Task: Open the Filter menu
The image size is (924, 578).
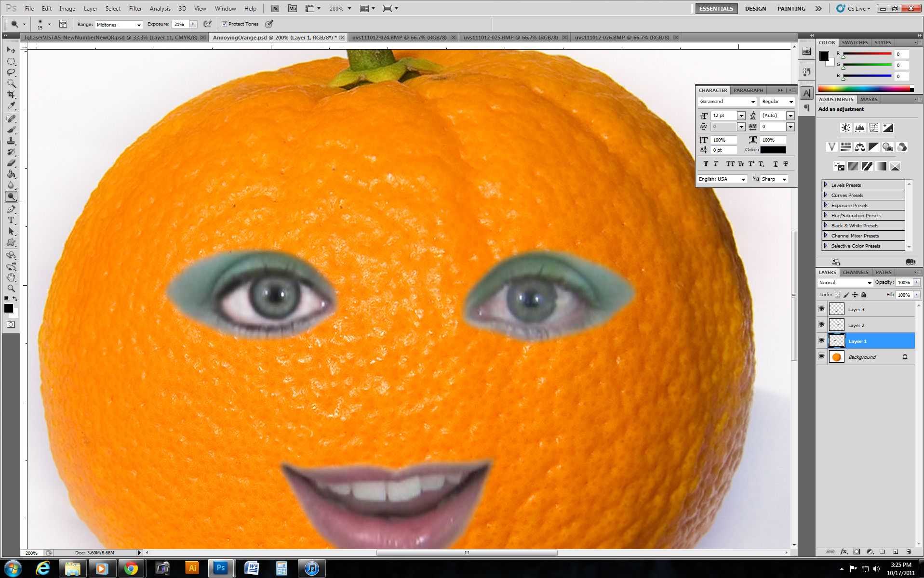Action: (x=135, y=8)
